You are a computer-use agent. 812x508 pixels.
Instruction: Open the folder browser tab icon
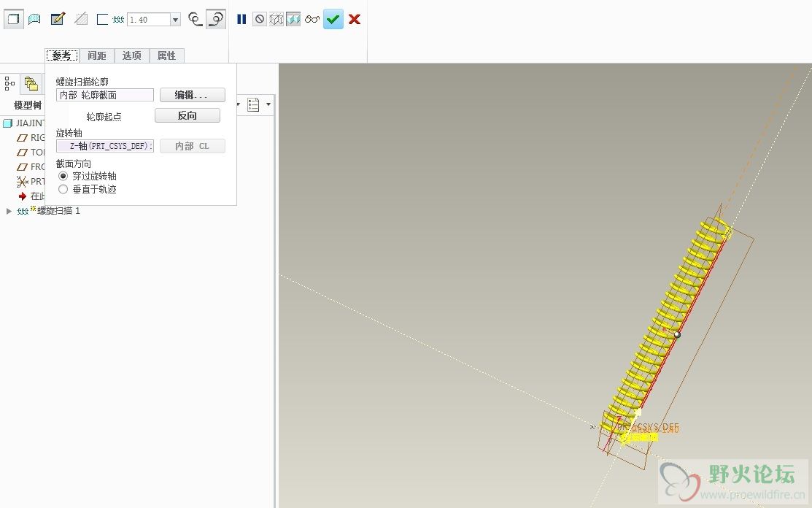pos(31,83)
